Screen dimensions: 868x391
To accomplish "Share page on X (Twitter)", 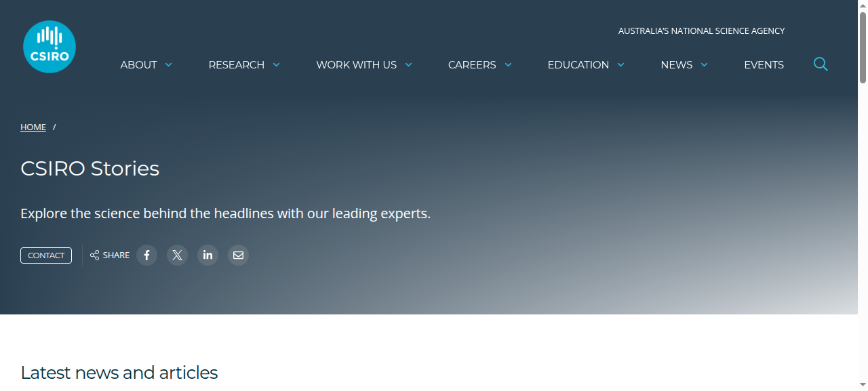I will click(177, 255).
